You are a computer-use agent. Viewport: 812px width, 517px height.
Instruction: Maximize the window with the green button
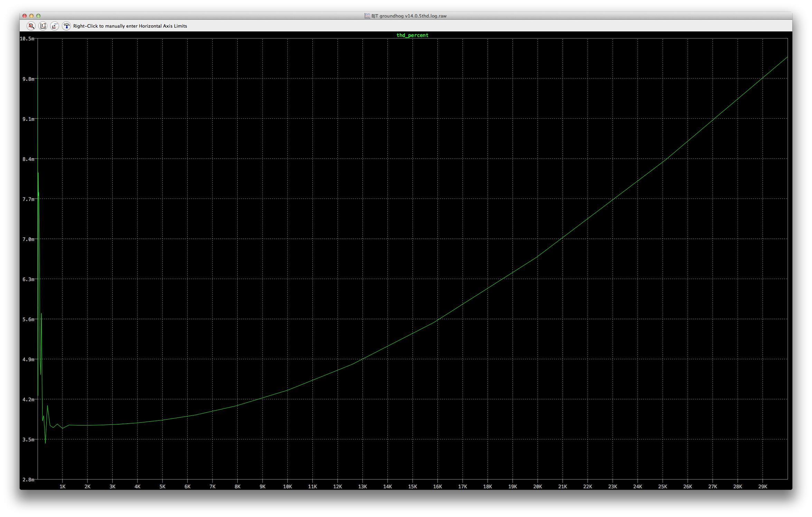pos(38,16)
